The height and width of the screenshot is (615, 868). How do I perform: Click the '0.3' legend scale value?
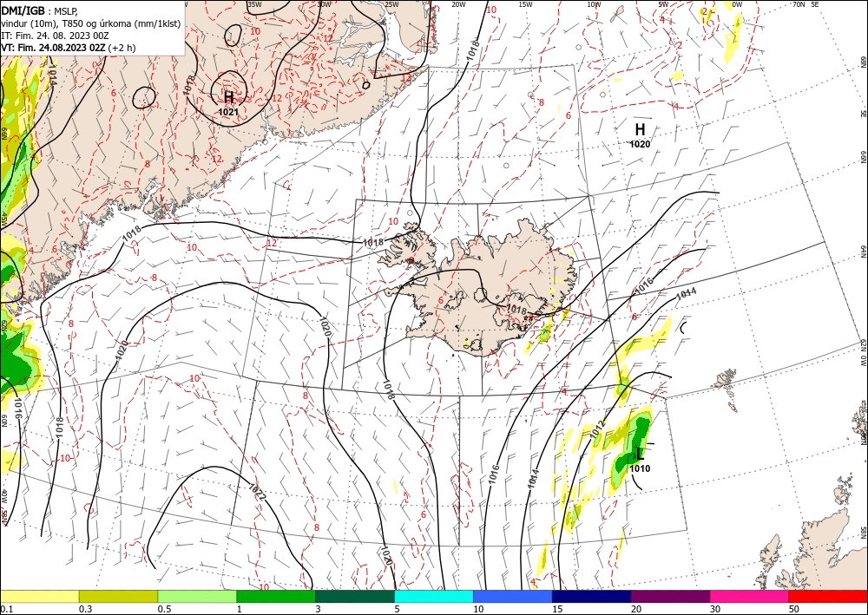85,609
